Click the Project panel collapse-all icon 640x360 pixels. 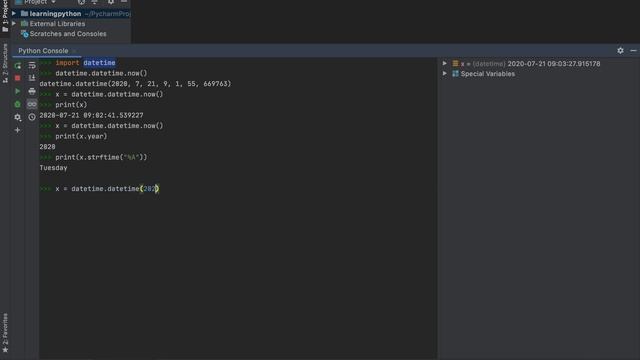pyautogui.click(x=95, y=2)
